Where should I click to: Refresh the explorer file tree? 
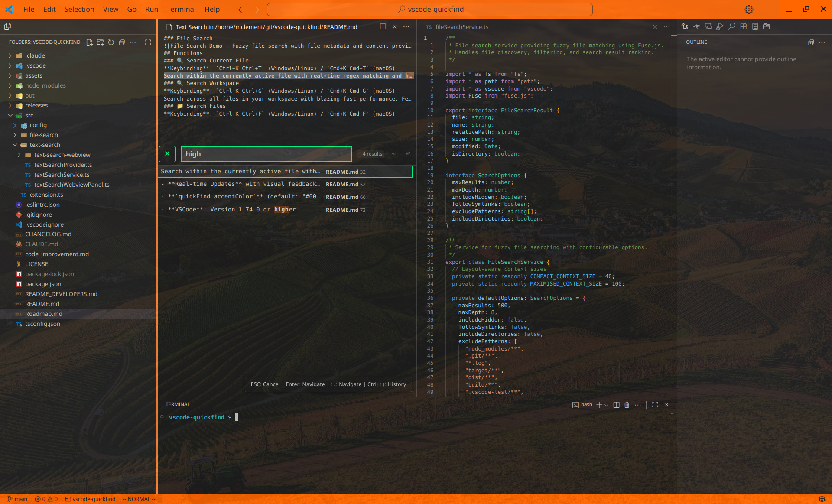[111, 42]
